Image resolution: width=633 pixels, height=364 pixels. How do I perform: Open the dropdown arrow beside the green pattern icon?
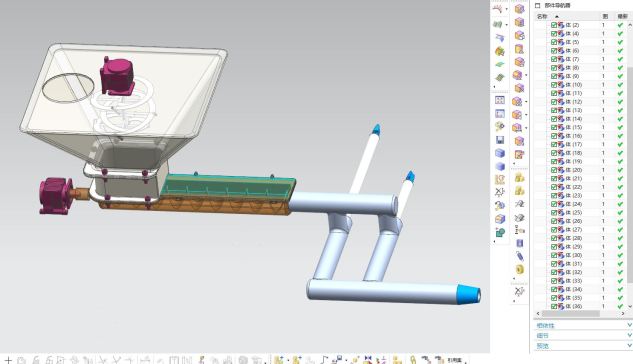click(x=506, y=25)
